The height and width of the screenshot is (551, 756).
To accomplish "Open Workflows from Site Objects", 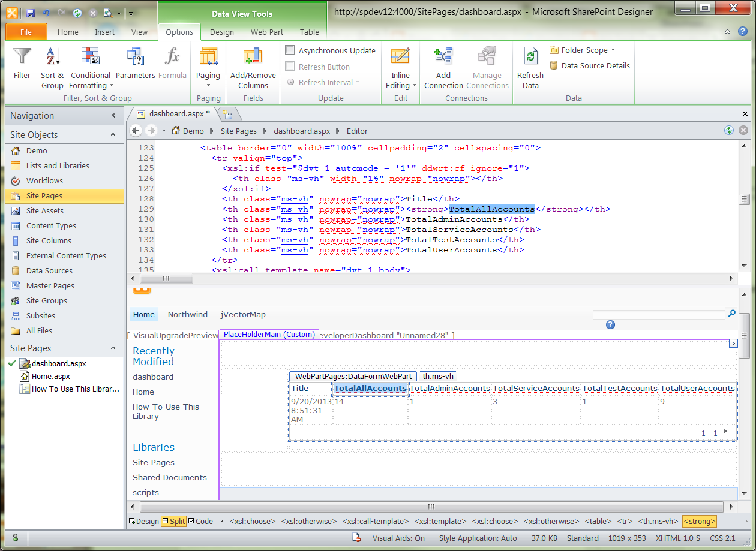I will pos(44,181).
